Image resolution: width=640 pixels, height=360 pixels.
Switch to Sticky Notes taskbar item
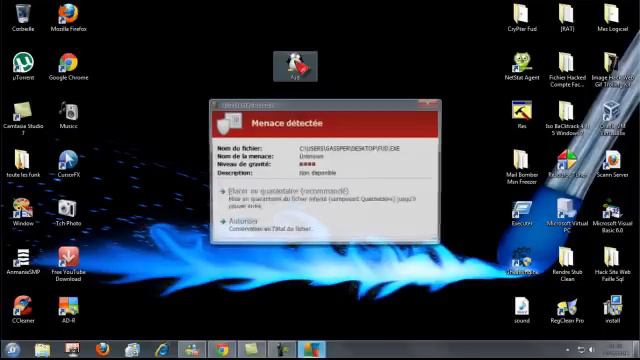pos(252,350)
